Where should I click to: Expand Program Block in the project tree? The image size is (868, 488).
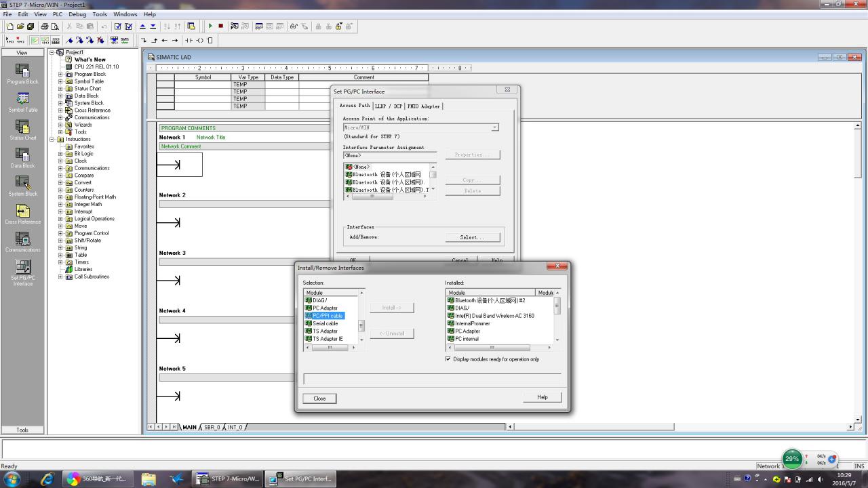coord(60,75)
